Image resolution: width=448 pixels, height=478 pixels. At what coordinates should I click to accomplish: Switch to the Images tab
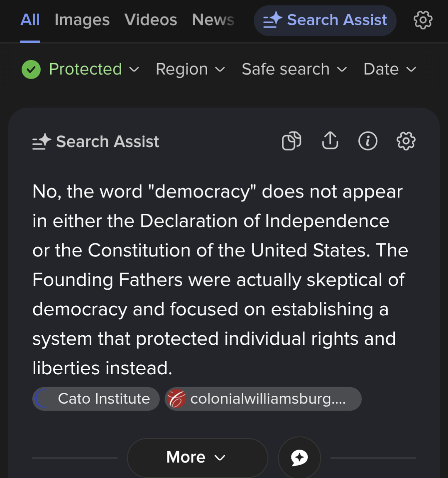click(x=82, y=20)
